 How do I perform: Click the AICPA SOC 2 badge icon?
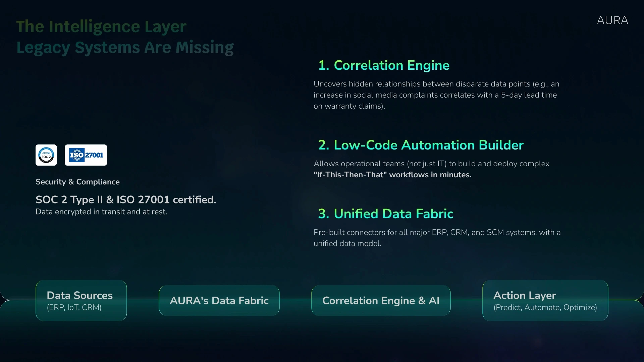click(46, 155)
